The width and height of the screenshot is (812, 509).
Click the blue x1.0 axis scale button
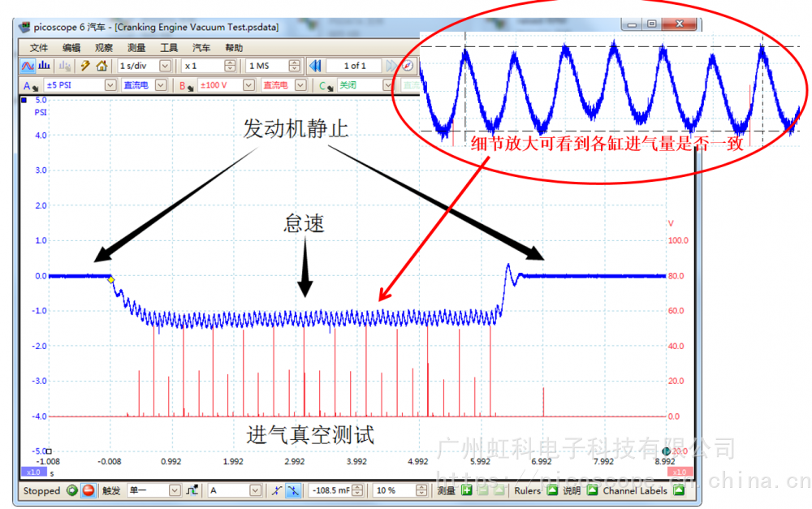33,472
